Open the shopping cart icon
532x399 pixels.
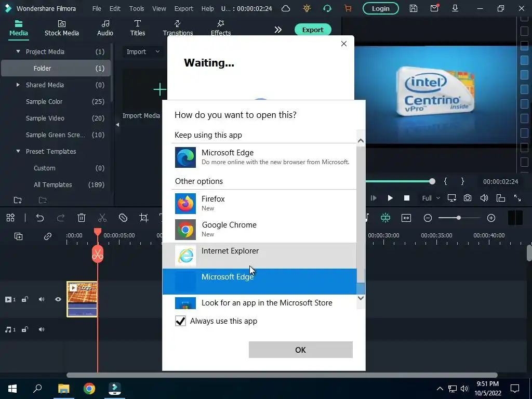pos(348,8)
